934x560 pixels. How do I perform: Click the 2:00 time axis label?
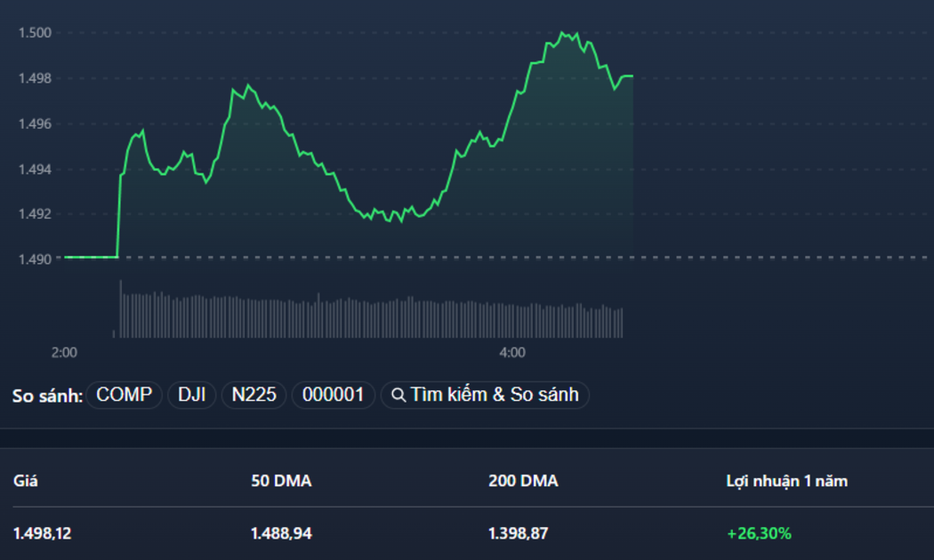[64, 352]
